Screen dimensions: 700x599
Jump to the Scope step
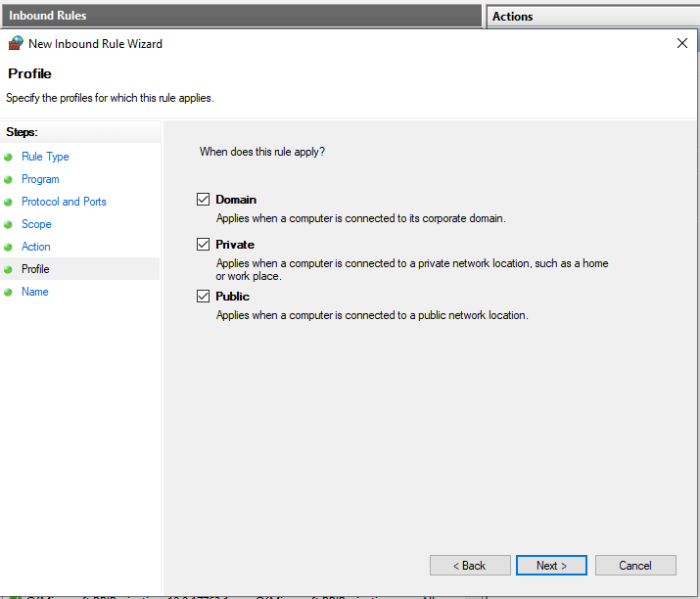[36, 224]
